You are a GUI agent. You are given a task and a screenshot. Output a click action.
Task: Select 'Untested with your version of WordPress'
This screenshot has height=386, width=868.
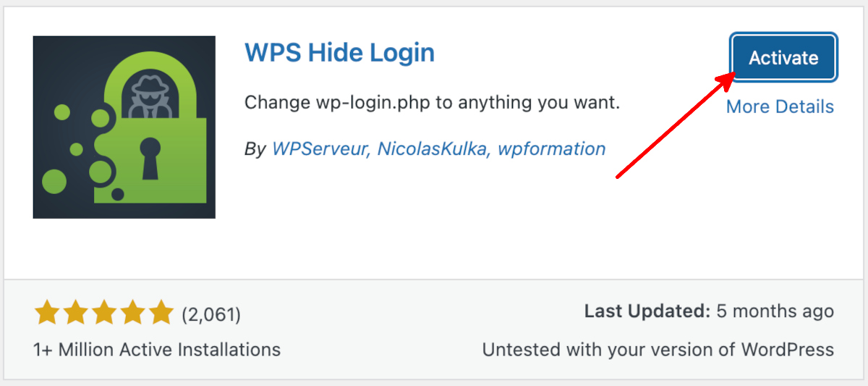coord(658,350)
